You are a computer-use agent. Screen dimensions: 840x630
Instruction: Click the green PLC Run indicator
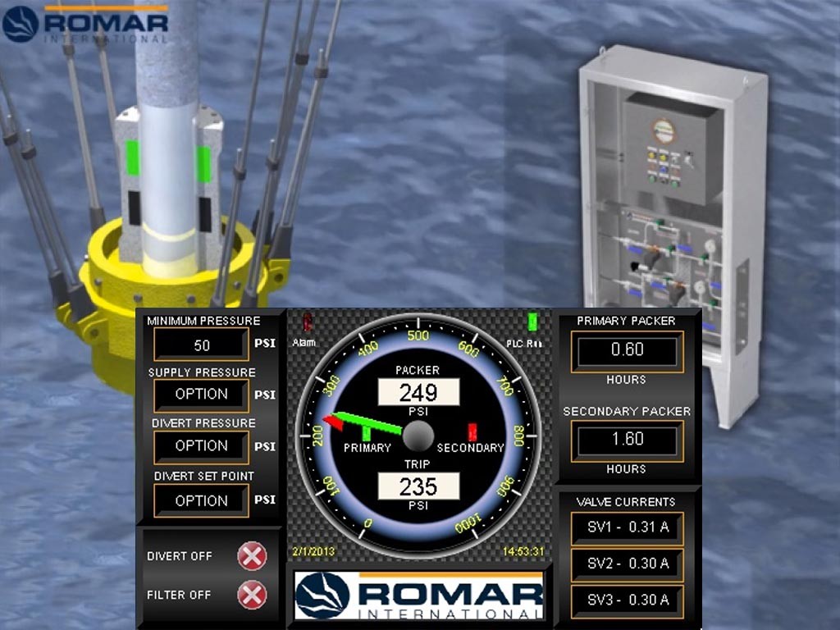(x=532, y=322)
